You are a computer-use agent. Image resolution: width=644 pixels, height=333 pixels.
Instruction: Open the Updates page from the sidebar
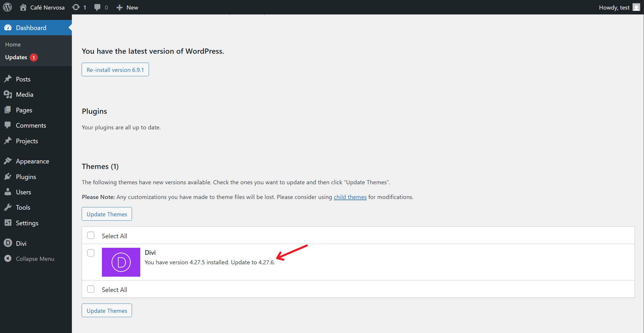[16, 57]
